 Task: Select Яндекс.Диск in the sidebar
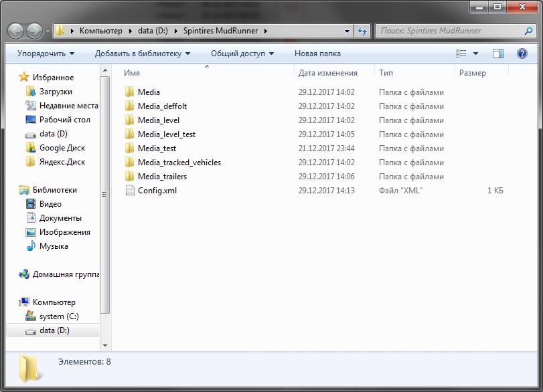click(x=62, y=162)
